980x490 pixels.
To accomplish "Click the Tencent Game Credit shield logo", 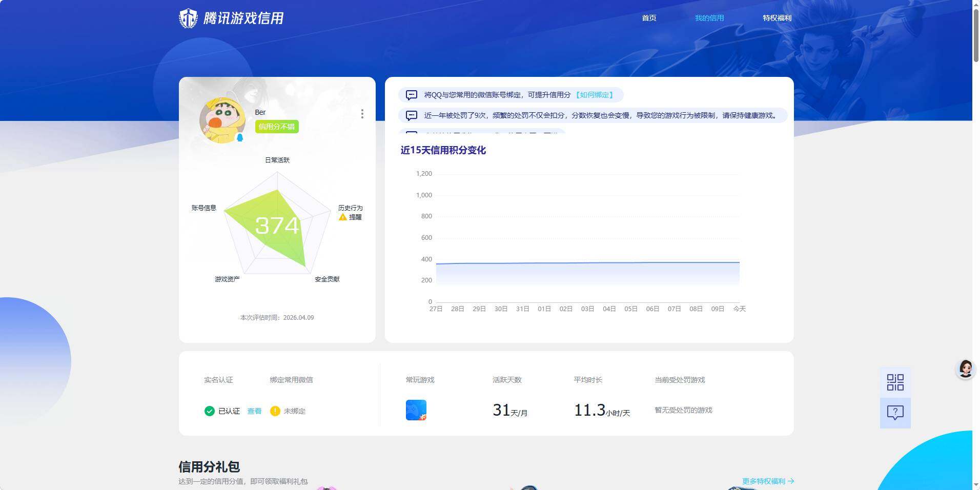I will [188, 18].
